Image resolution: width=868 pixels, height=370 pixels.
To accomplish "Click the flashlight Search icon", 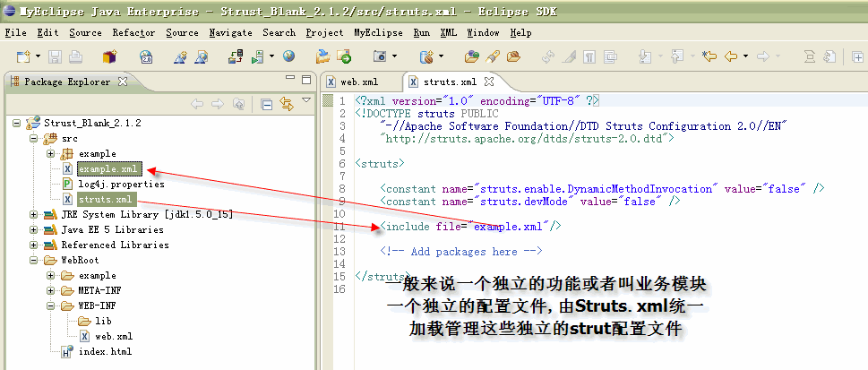I will tap(493, 56).
